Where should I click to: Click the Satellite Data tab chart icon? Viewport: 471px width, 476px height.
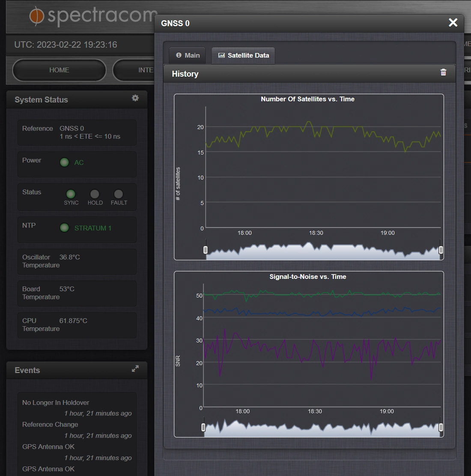(221, 55)
